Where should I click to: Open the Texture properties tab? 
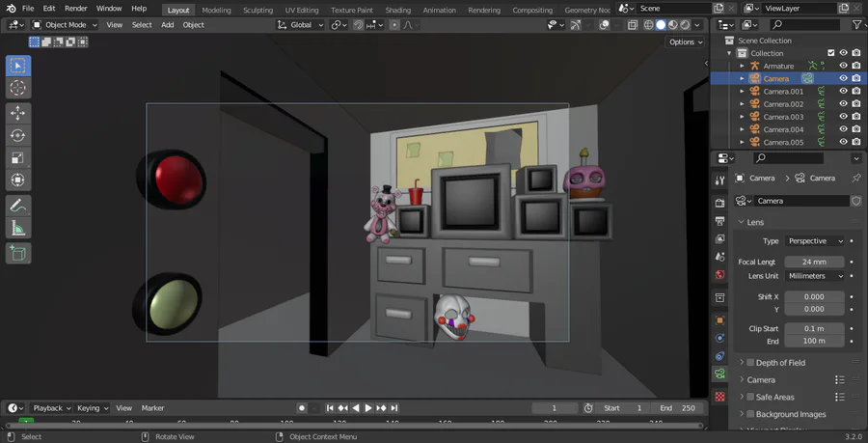(x=719, y=397)
